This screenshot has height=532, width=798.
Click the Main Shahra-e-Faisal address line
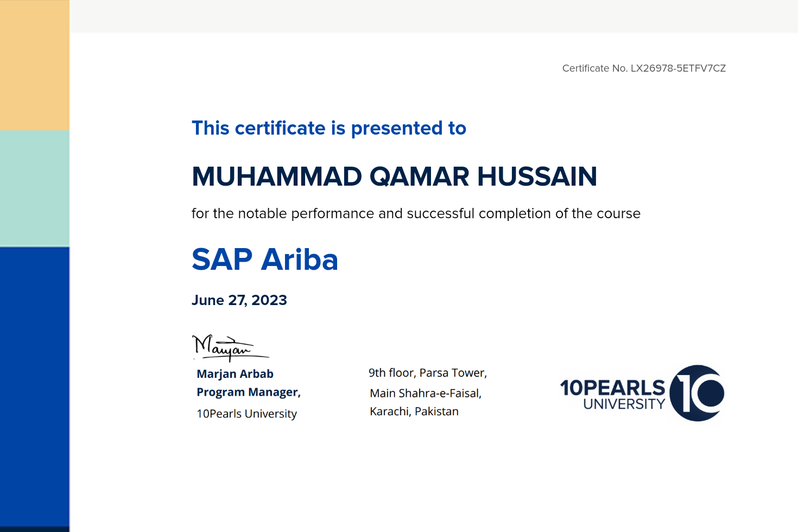pos(426,393)
